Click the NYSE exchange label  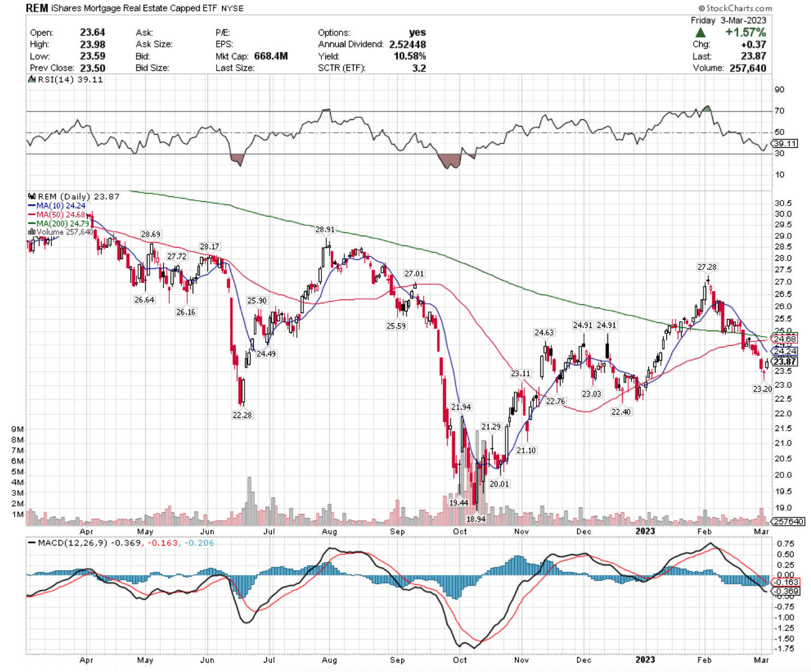point(232,9)
